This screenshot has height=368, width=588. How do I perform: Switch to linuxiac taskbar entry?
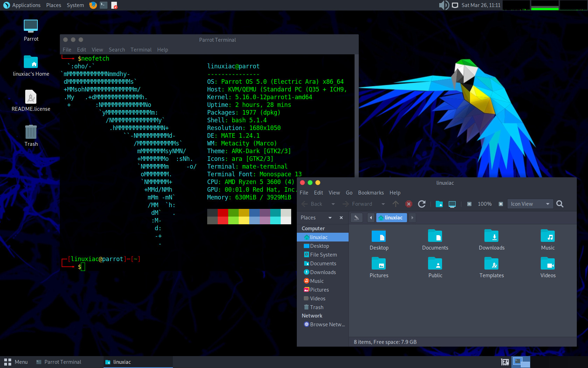138,362
